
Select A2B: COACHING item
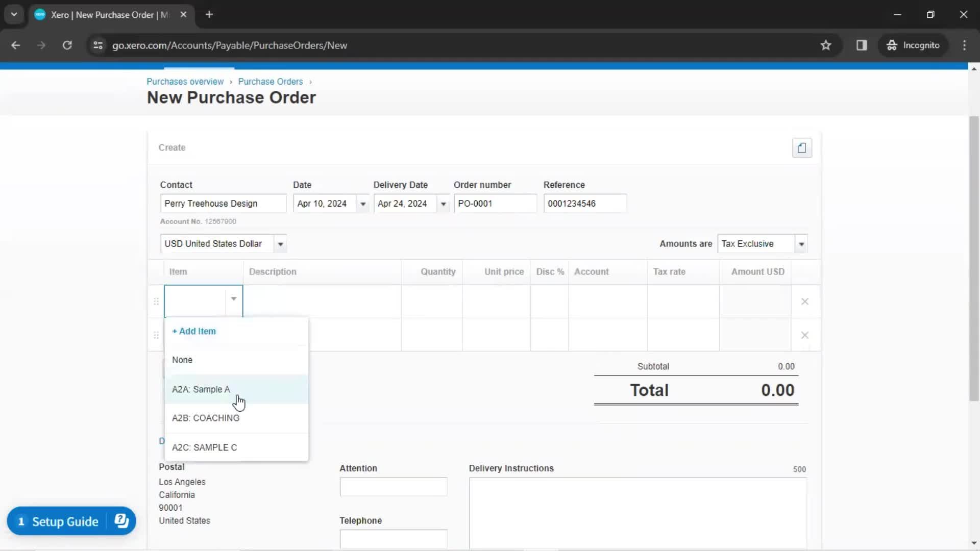click(236, 418)
